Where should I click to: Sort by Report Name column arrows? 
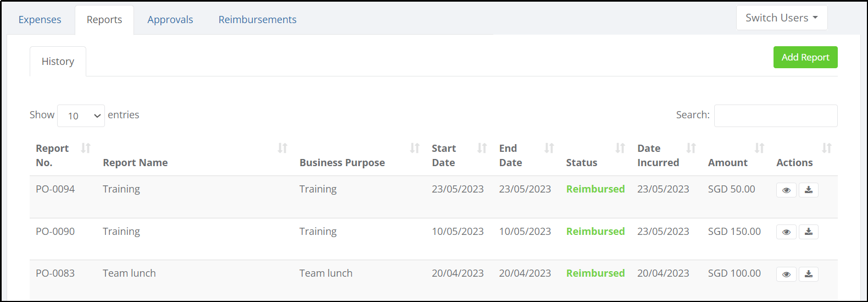[x=282, y=148]
